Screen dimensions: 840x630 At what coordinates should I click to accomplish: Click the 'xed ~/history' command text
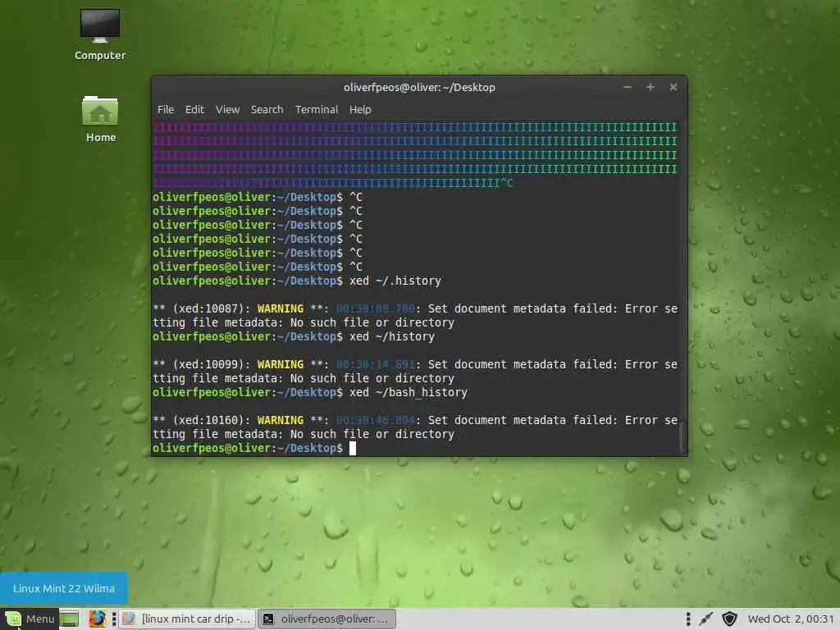(392, 336)
